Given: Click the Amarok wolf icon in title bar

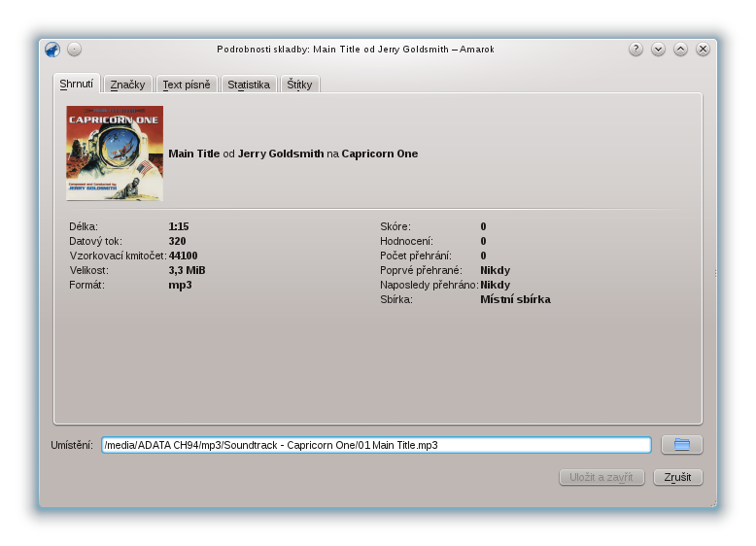Looking at the screenshot, I should (x=52, y=50).
